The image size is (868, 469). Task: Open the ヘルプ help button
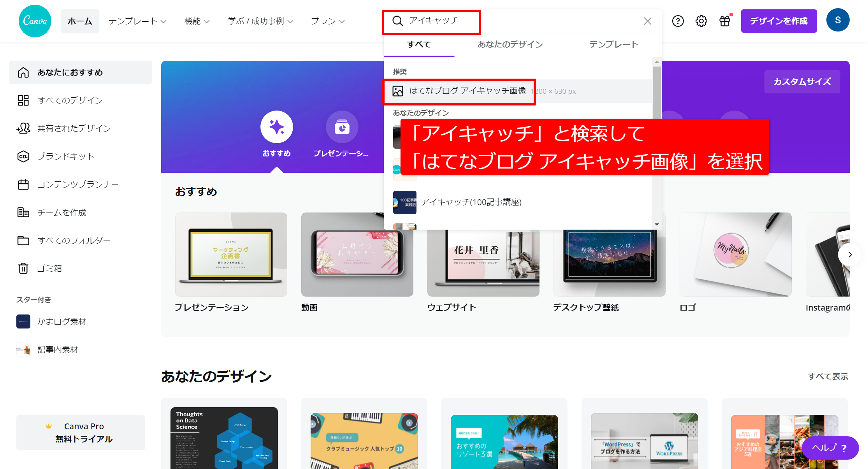coord(830,448)
